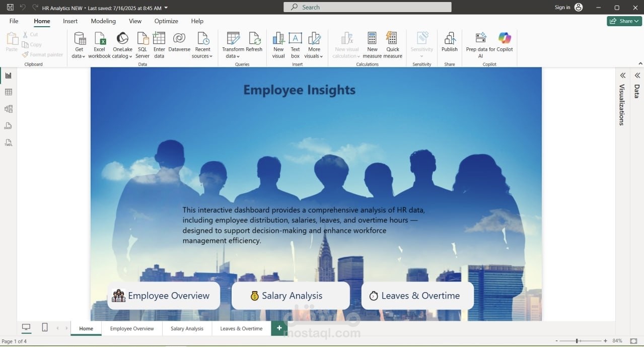Open the Get data source list
Viewport: 644px width, 347px height.
point(79,45)
